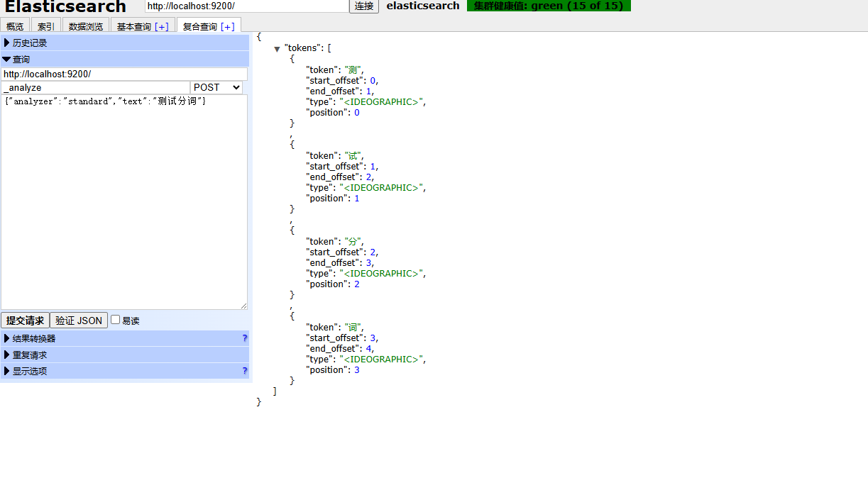Focus the cluster address field in header

pos(247,6)
